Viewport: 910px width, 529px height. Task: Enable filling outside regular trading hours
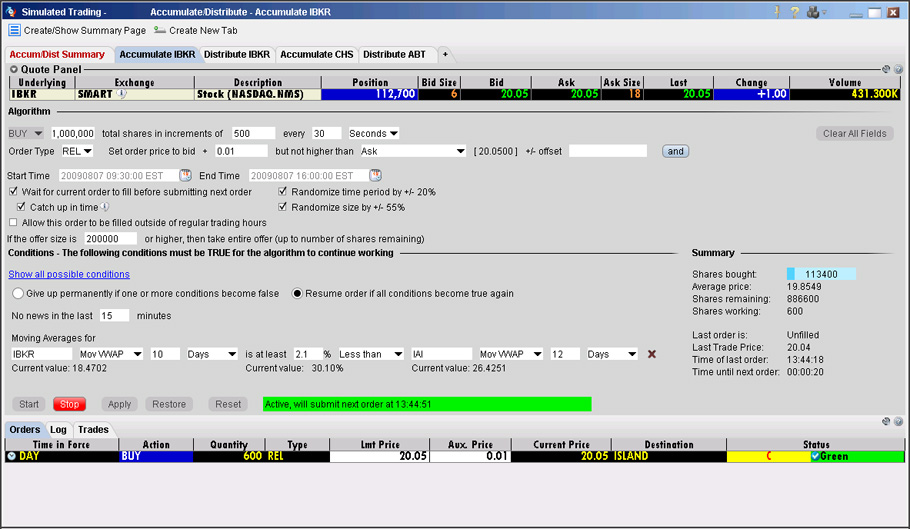(13, 222)
